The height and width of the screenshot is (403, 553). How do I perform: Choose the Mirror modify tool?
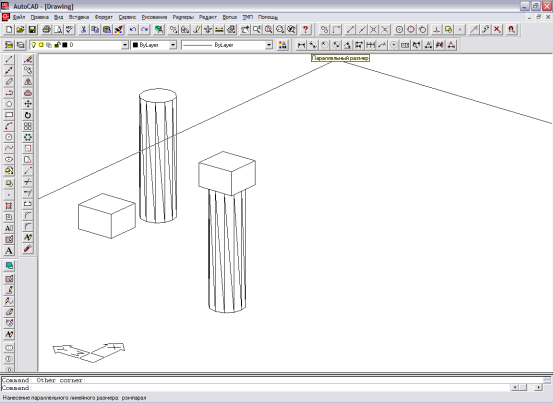(28, 81)
